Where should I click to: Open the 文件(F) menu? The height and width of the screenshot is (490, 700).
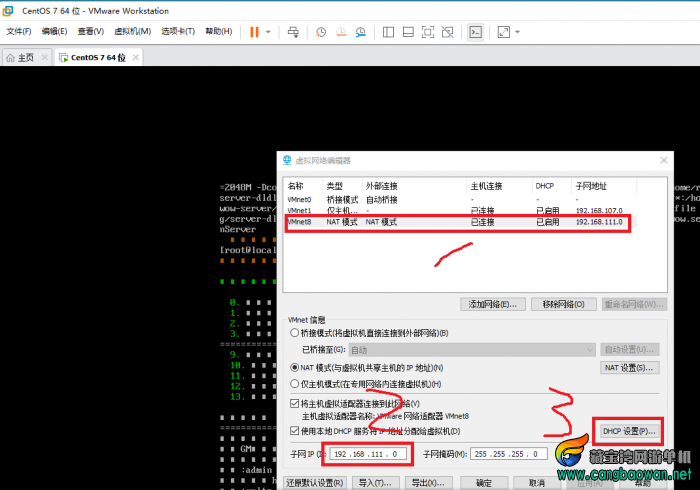19,31
